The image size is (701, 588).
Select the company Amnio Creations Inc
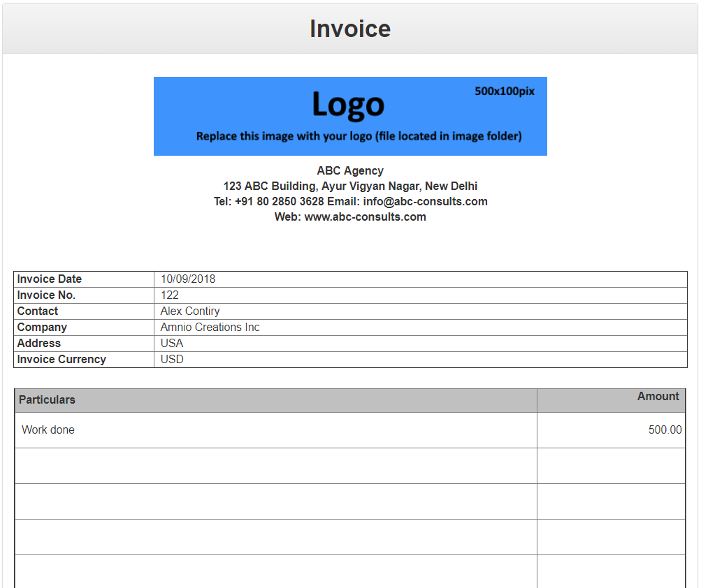(209, 327)
